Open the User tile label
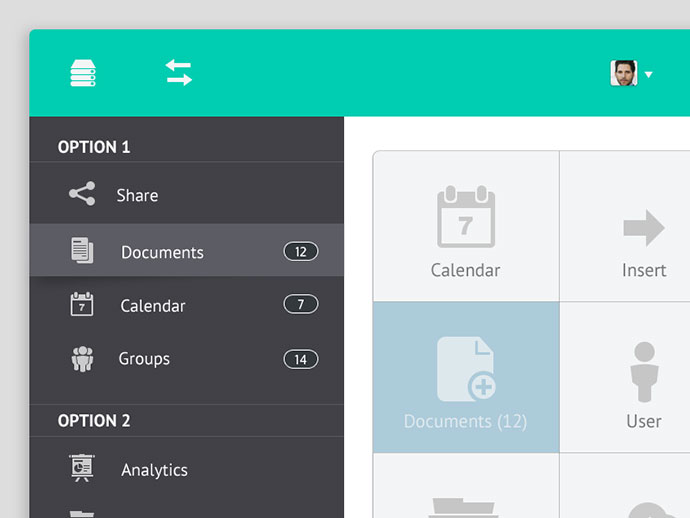Image resolution: width=690 pixels, height=518 pixels. (x=644, y=421)
